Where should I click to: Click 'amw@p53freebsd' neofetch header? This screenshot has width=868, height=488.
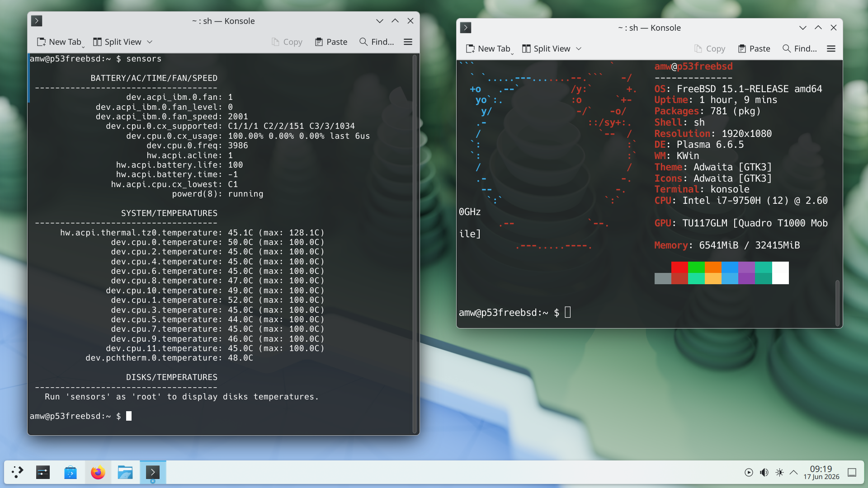click(x=693, y=66)
